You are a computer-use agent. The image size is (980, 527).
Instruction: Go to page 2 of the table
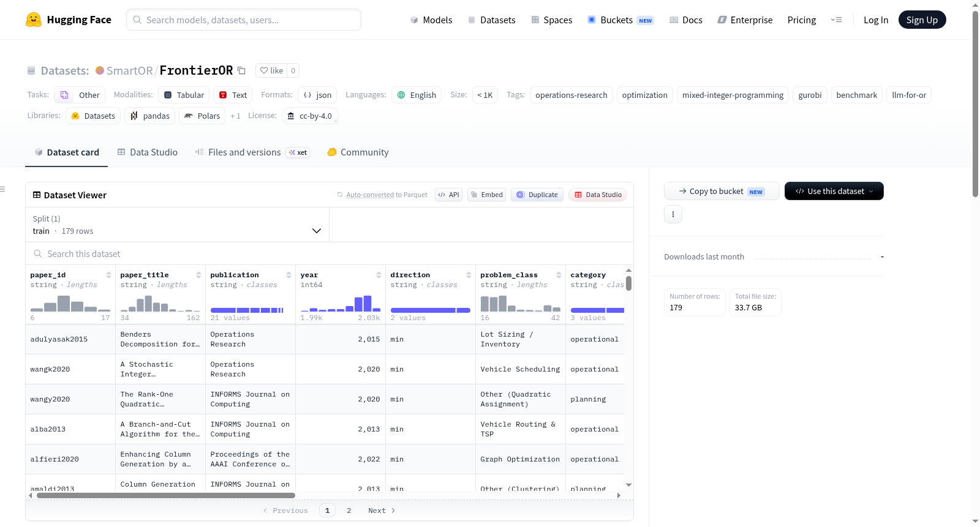click(x=349, y=510)
